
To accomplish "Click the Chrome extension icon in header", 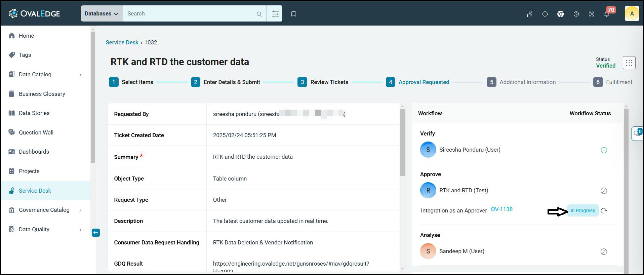I will 560,14.
